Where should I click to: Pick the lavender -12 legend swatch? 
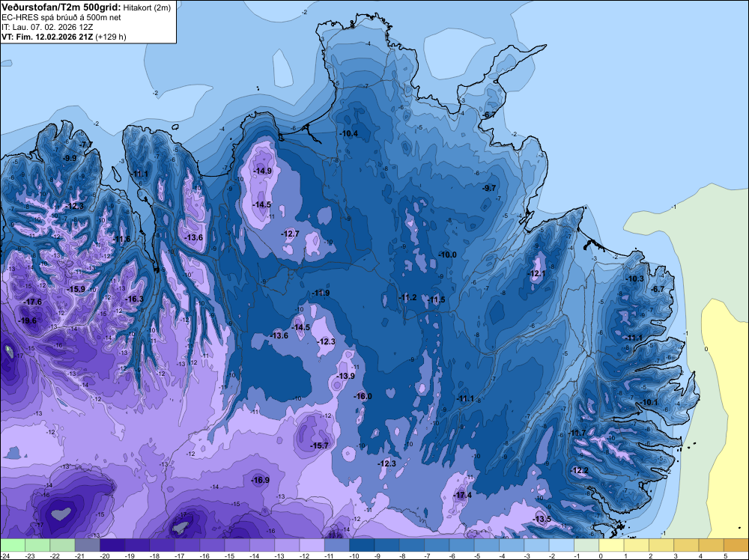coord(312,545)
